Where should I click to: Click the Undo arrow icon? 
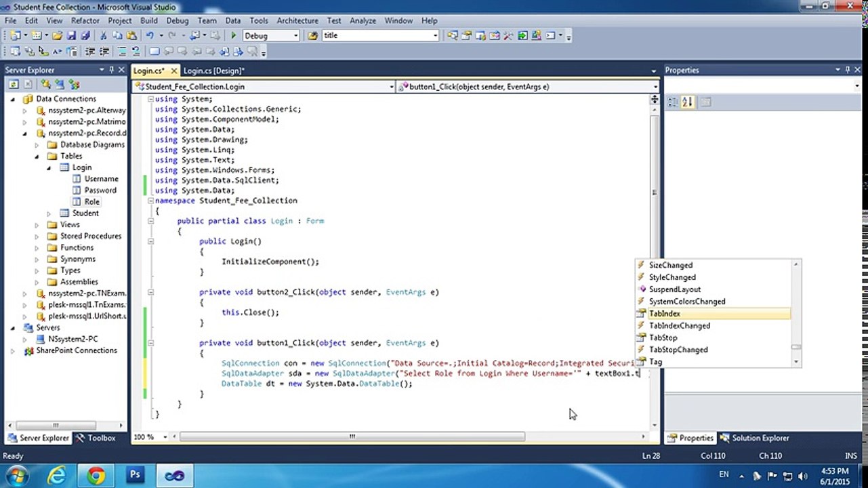150,36
